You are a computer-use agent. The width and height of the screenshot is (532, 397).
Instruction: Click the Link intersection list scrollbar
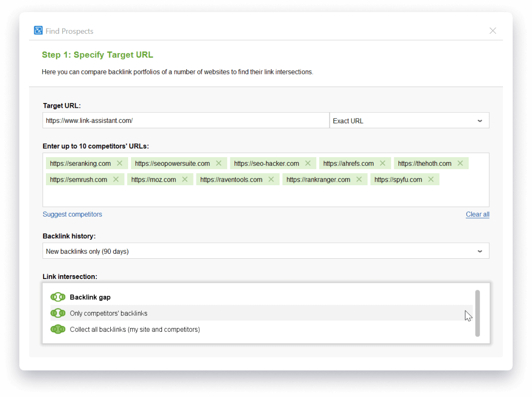[477, 313]
